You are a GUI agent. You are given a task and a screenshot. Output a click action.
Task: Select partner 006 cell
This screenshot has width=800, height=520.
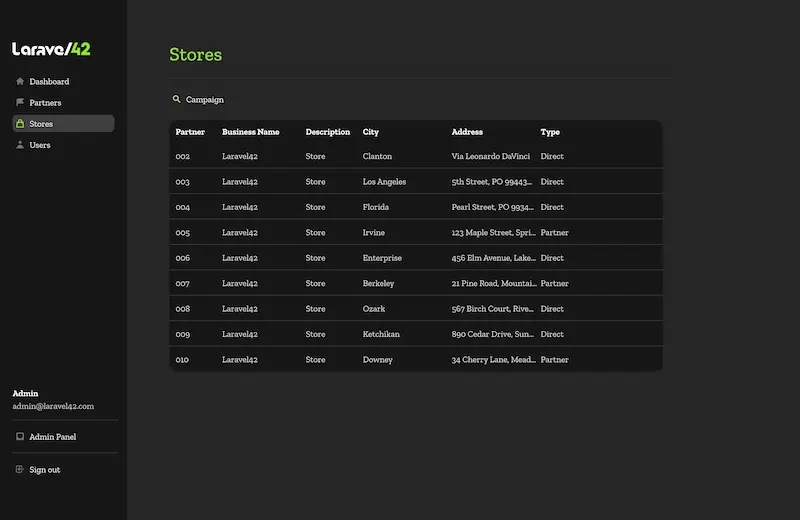click(x=183, y=258)
